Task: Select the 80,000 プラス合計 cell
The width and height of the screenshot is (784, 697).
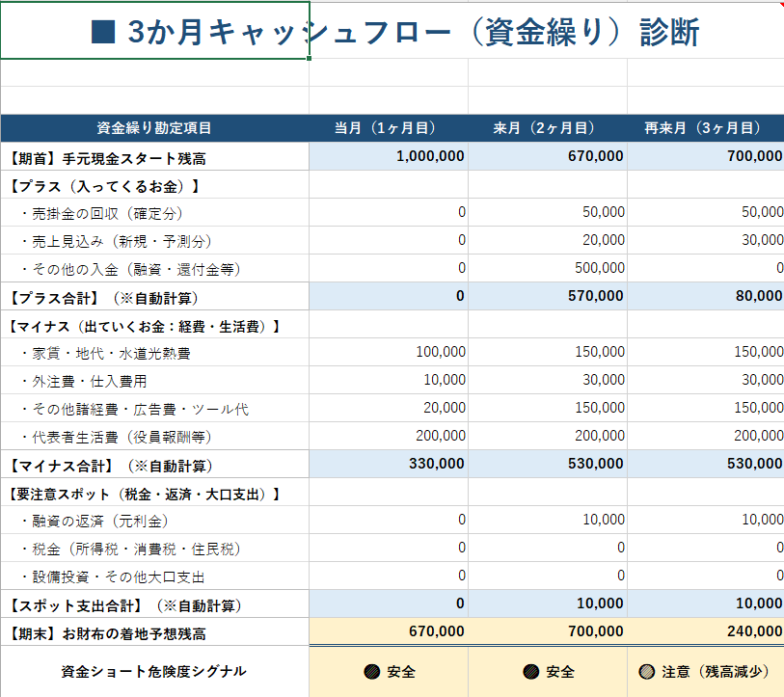Action: coord(706,296)
